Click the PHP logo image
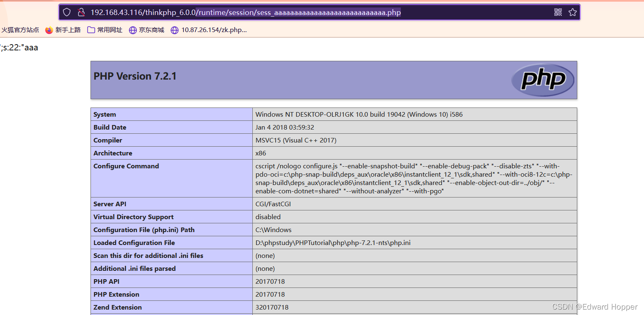Screen dimensions: 644x315 pos(543,80)
